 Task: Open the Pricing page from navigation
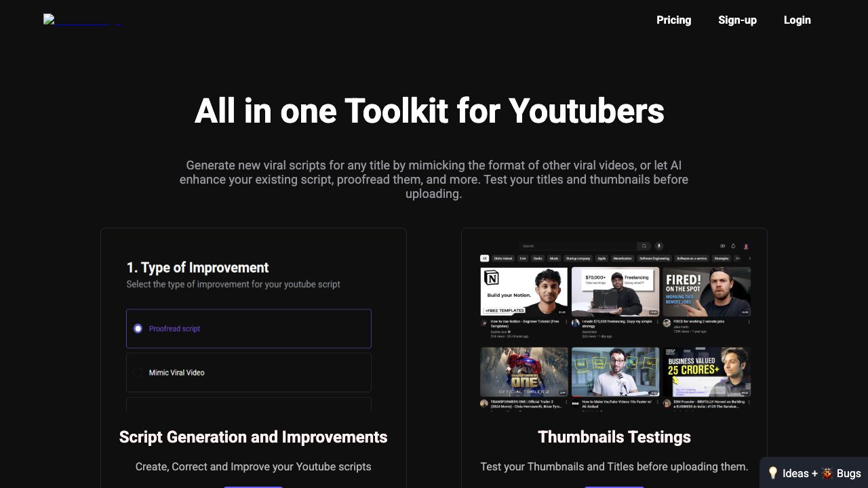(x=673, y=20)
